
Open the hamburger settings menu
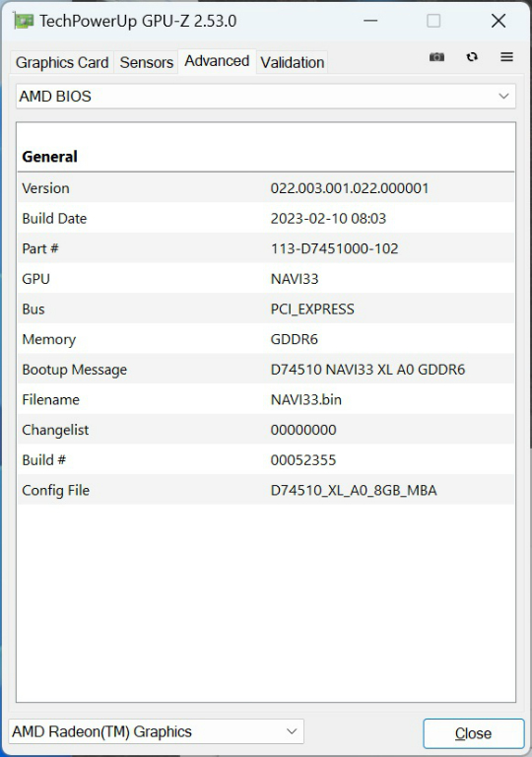[x=506, y=57]
